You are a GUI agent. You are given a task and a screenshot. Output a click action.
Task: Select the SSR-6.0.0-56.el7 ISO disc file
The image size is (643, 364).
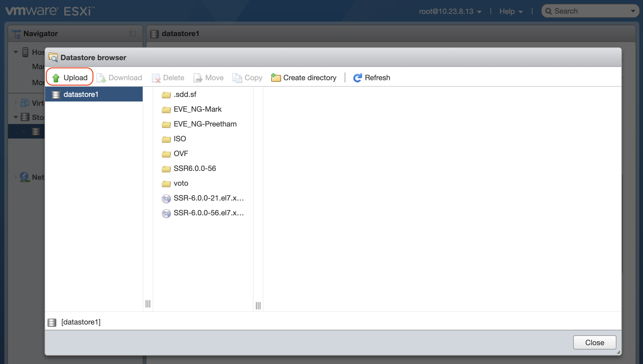click(208, 213)
